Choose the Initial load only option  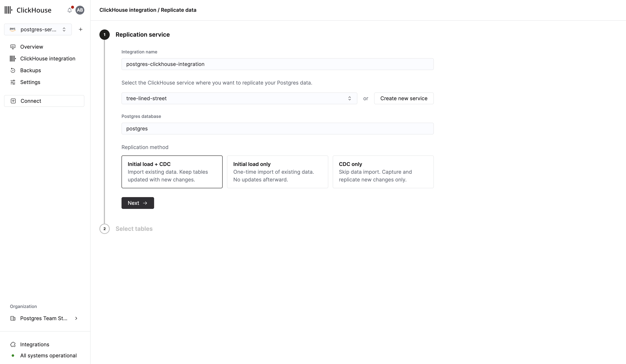pyautogui.click(x=277, y=172)
